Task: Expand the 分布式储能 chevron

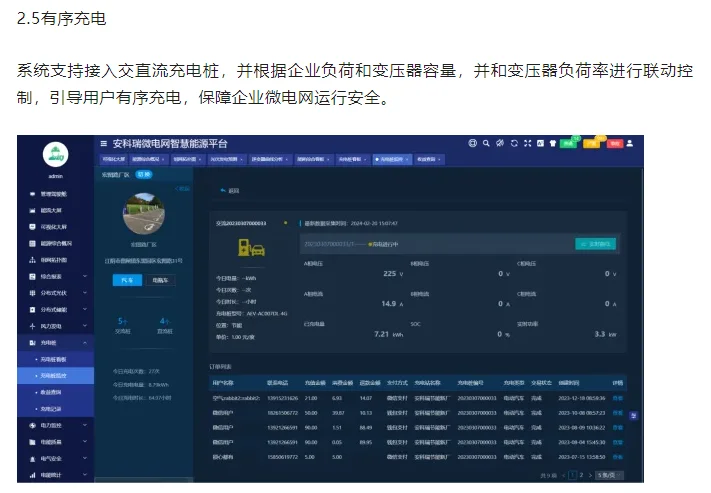Action: point(85,309)
